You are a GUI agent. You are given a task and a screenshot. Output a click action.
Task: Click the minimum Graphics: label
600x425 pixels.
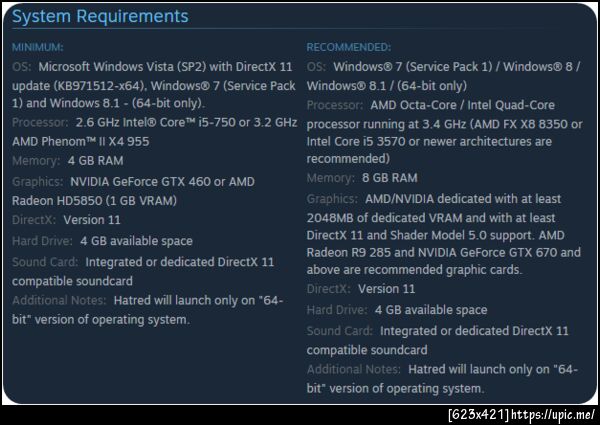tap(38, 182)
